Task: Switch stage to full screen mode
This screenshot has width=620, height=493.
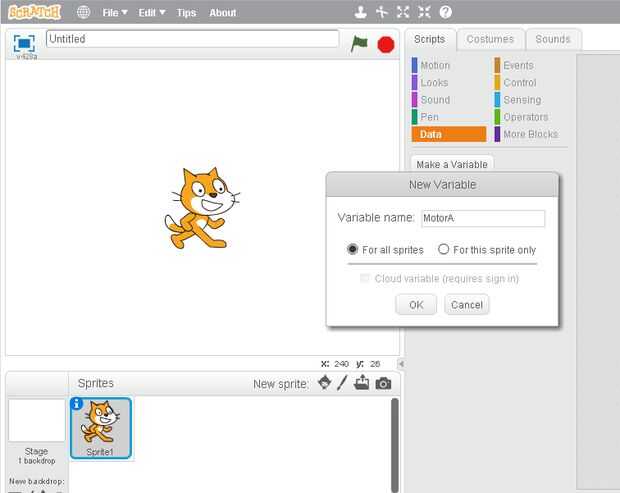Action: point(24,43)
